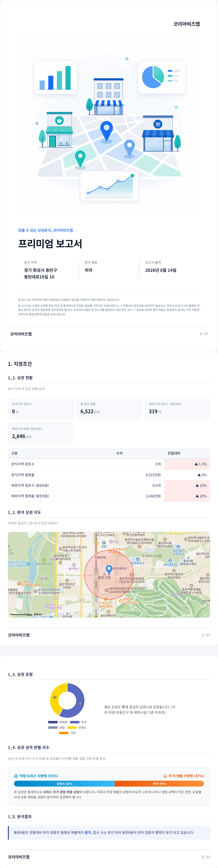Viewport: 218px width, 868px height.
Task: Click the 1_2. 분석 상권 지도 heading
Action: point(25,512)
